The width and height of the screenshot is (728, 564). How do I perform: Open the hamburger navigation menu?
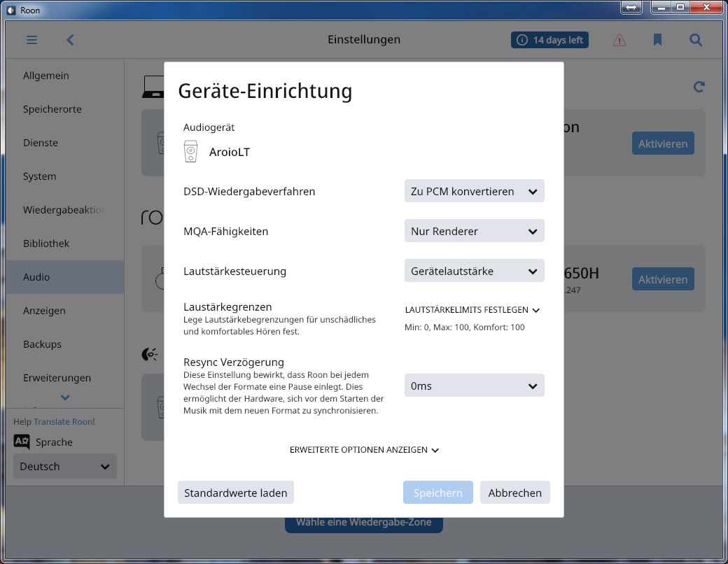point(31,40)
